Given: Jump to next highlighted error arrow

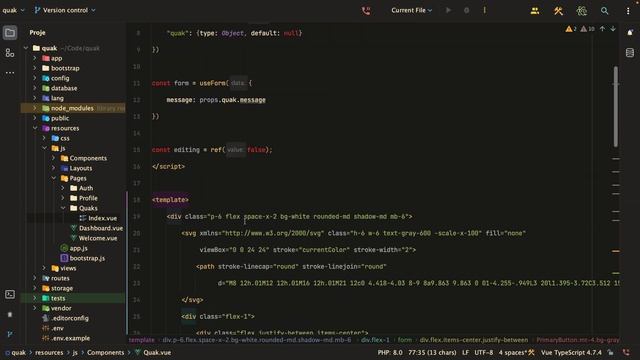Looking at the screenshot, I should click(x=613, y=29).
